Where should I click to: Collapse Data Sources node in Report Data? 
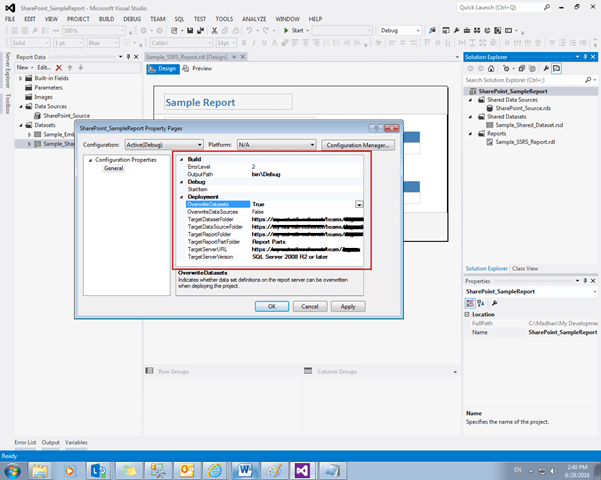pos(21,107)
